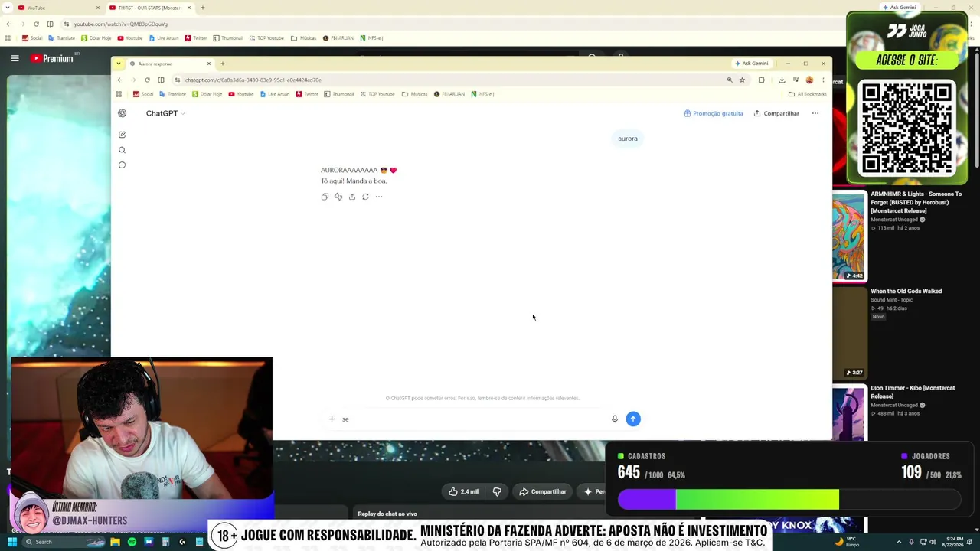Open the YouTube hamburger guide menu
Screen dimensions: 980x551
point(15,58)
